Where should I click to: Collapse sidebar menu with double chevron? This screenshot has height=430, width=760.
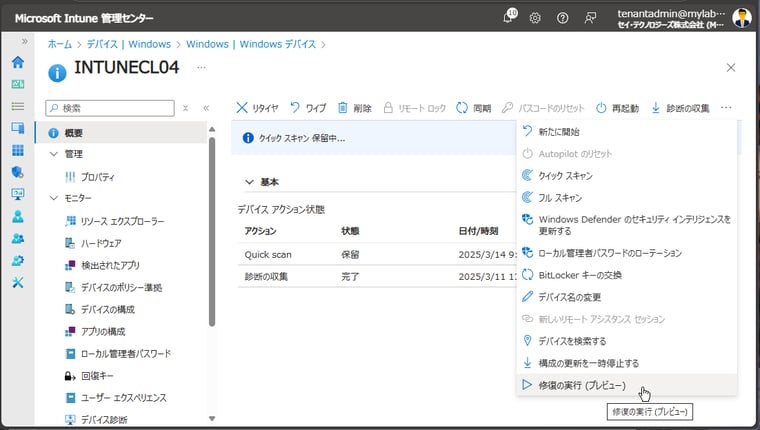coord(206,108)
